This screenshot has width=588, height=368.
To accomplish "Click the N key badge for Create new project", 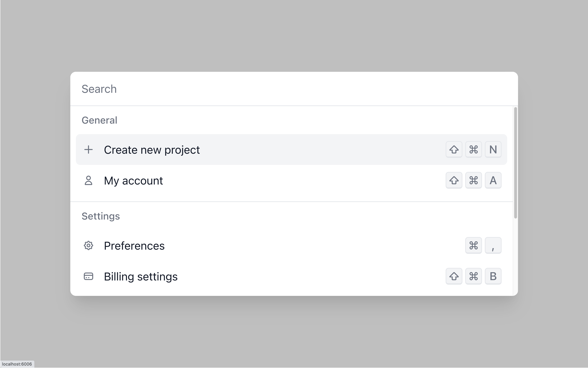I will point(493,150).
